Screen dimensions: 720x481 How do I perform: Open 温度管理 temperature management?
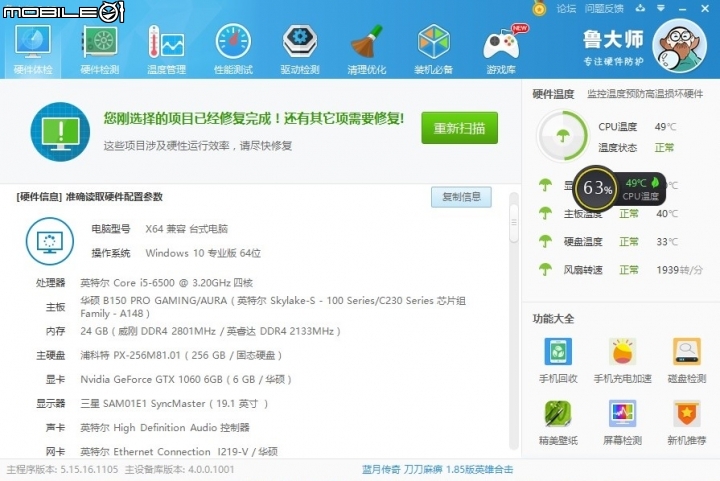pos(166,50)
